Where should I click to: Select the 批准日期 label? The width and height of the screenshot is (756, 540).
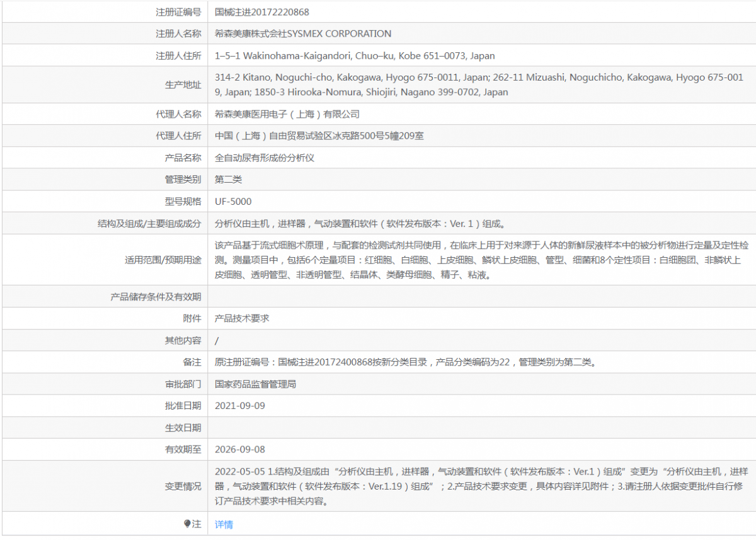[183, 406]
